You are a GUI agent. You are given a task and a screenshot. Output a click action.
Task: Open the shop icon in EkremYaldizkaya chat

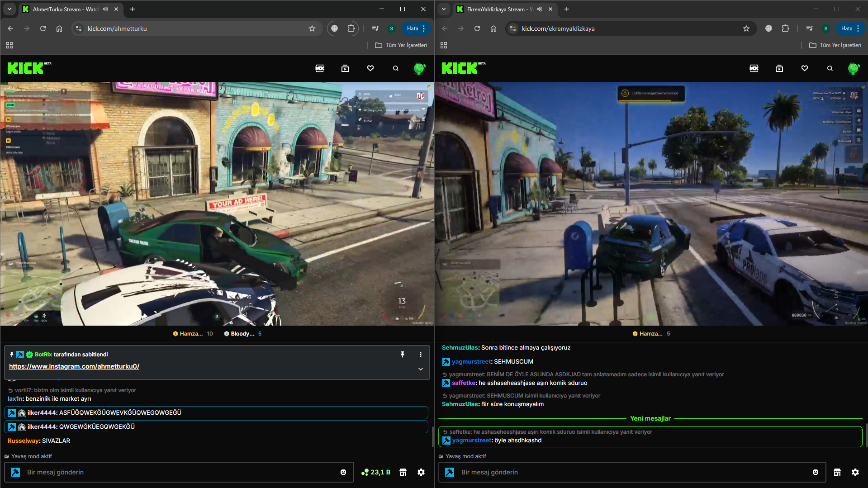(x=837, y=472)
